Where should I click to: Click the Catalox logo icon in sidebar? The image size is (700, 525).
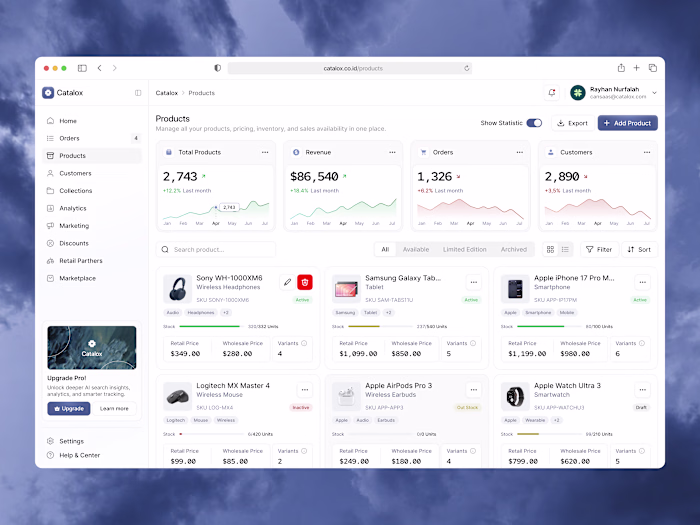pyautogui.click(x=48, y=92)
